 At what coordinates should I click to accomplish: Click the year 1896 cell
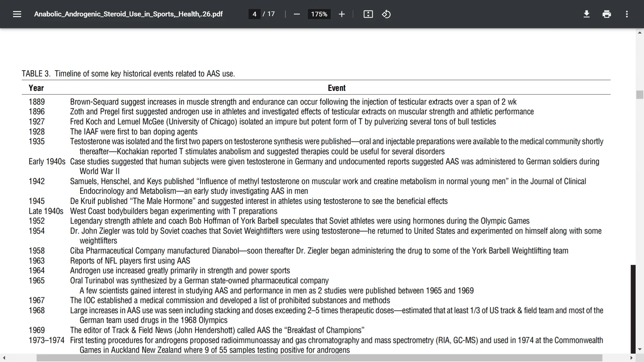click(x=37, y=112)
